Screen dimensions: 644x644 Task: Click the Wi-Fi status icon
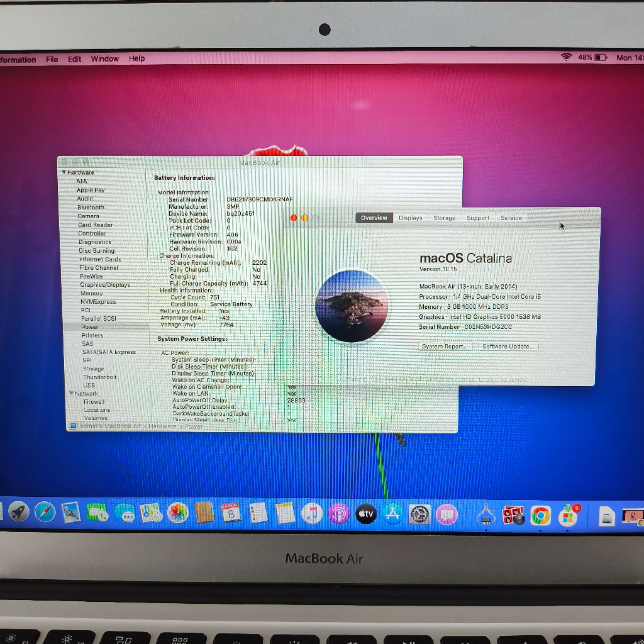tap(566, 57)
